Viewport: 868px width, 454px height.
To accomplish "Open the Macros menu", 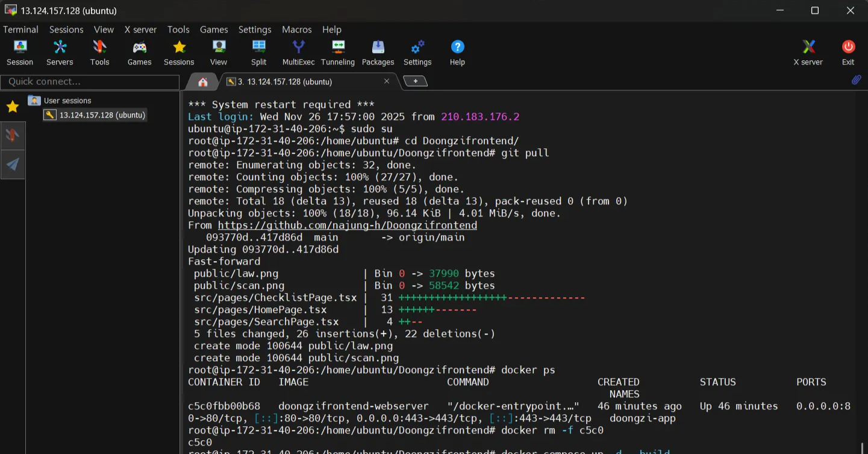I will click(x=296, y=30).
